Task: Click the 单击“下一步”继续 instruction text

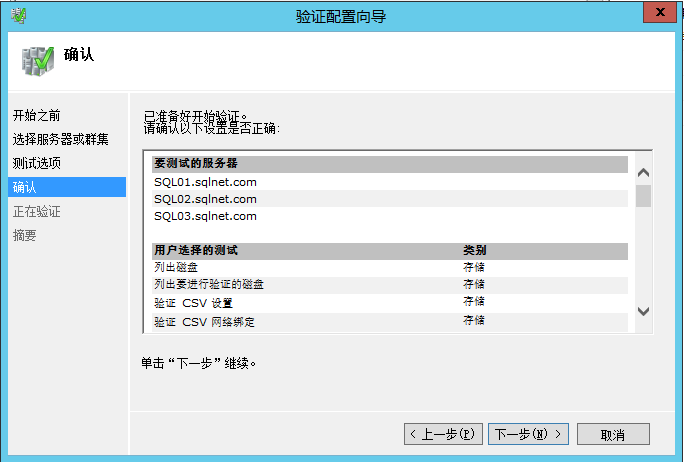Action: click(198, 363)
